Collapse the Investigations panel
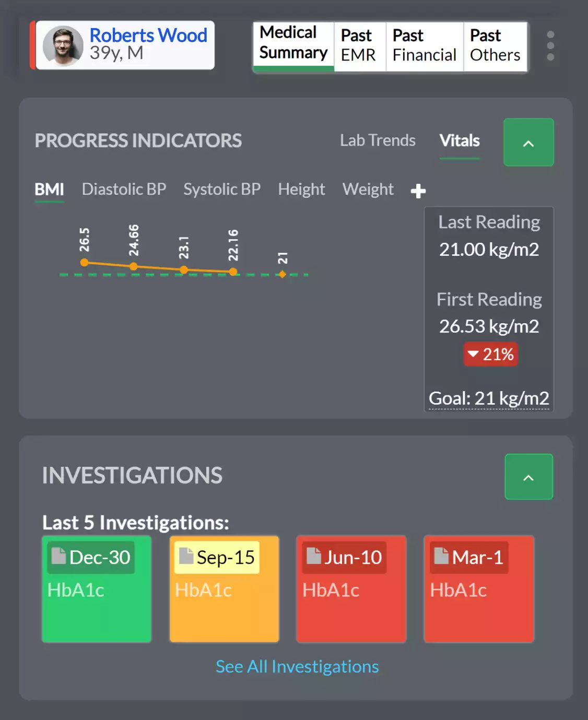The height and width of the screenshot is (720, 588). coord(528,476)
